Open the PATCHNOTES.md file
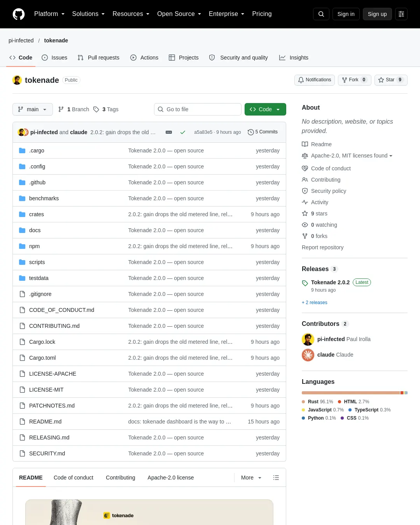The width and height of the screenshot is (420, 525). (52, 406)
